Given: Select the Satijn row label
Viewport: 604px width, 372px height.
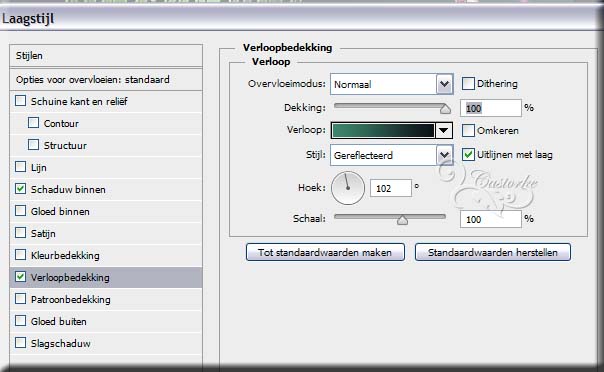Looking at the screenshot, I should (43, 233).
